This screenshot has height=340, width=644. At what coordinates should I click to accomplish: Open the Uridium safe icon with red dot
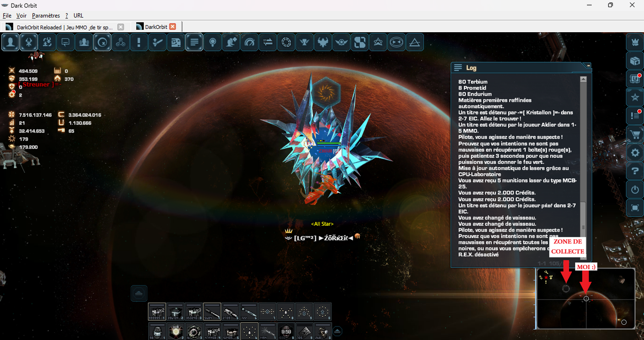click(x=634, y=79)
